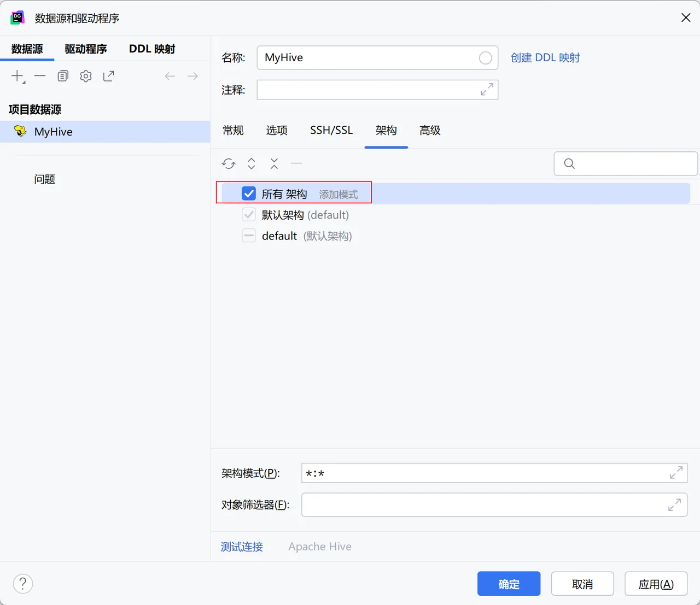The image size is (700, 605).
Task: Open the DDL 映射 tab
Action: [x=152, y=49]
